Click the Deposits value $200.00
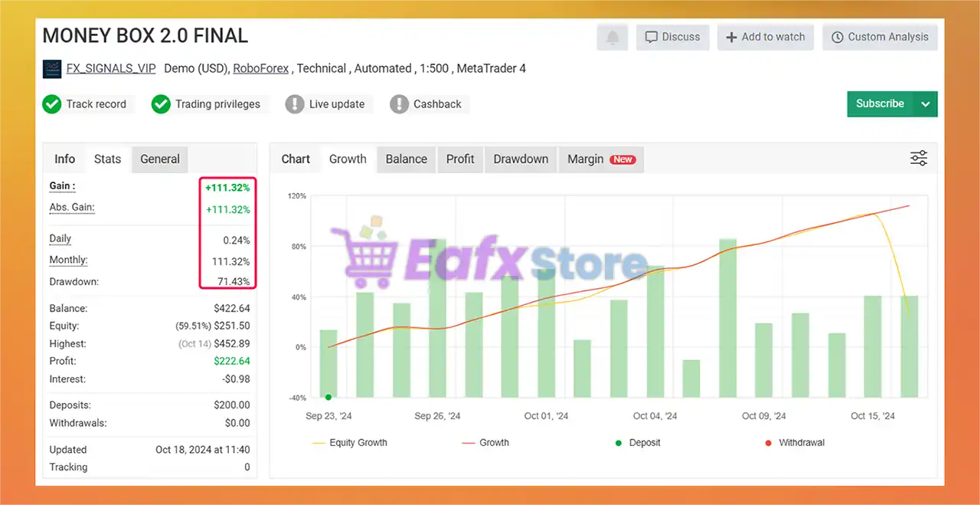The image size is (980, 505). (x=232, y=405)
